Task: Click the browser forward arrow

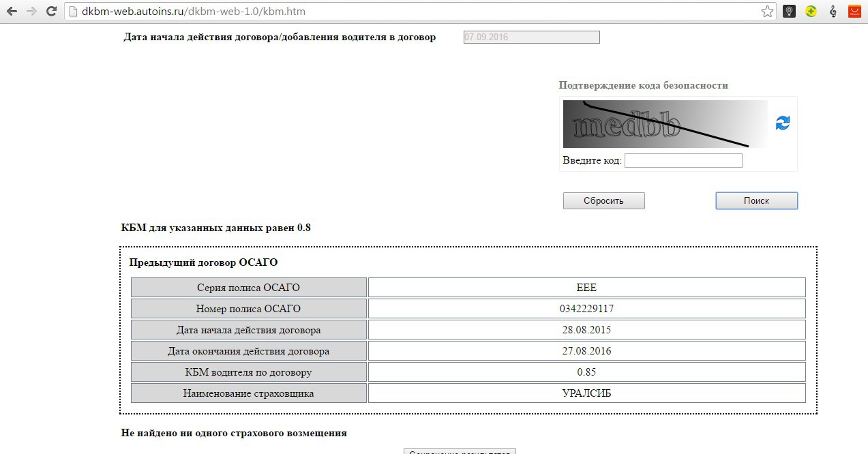Action: (31, 11)
